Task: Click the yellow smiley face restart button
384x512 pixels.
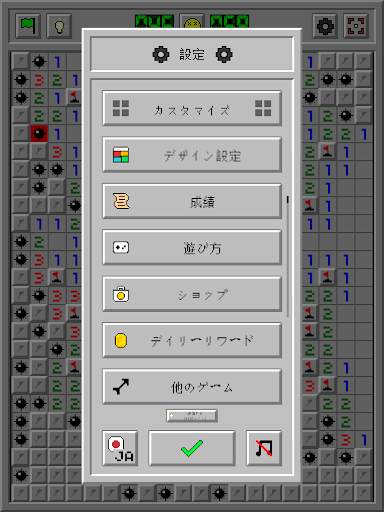Action: click(192, 22)
